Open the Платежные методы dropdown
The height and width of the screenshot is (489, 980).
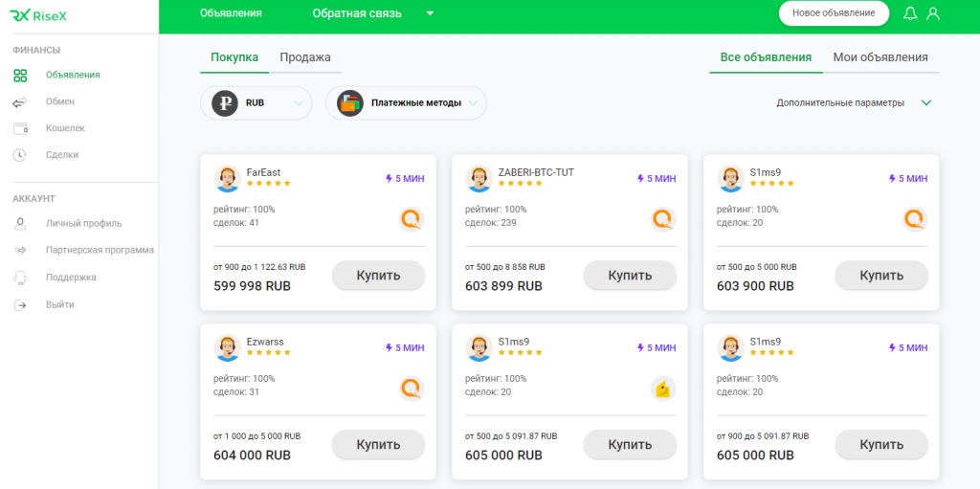(x=406, y=103)
